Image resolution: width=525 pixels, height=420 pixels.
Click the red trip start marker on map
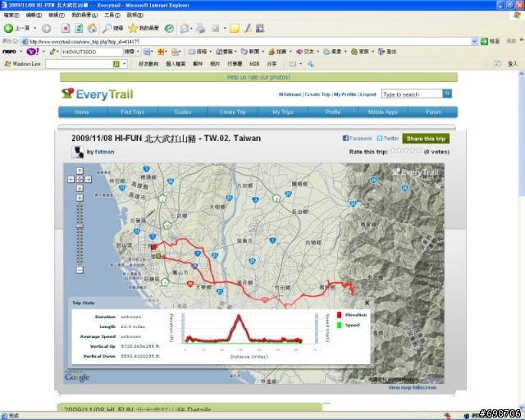click(153, 247)
